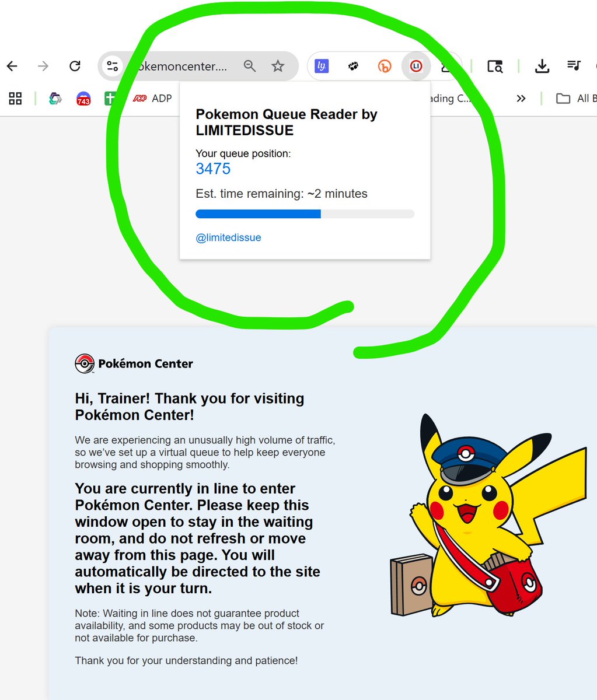Open the hexagon colored bookmark
597x700 pixels.
(55, 98)
